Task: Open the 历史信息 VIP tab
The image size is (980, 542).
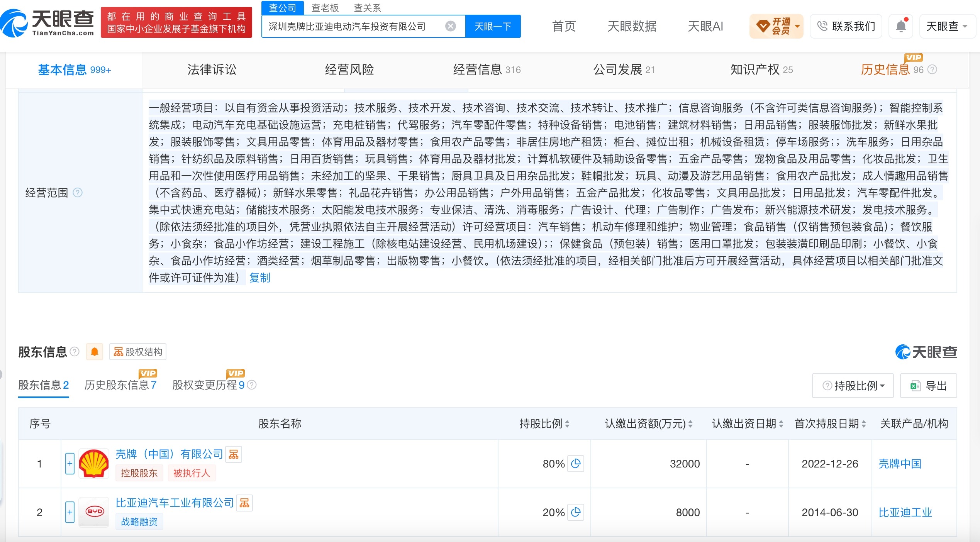Action: pyautogui.click(x=892, y=69)
